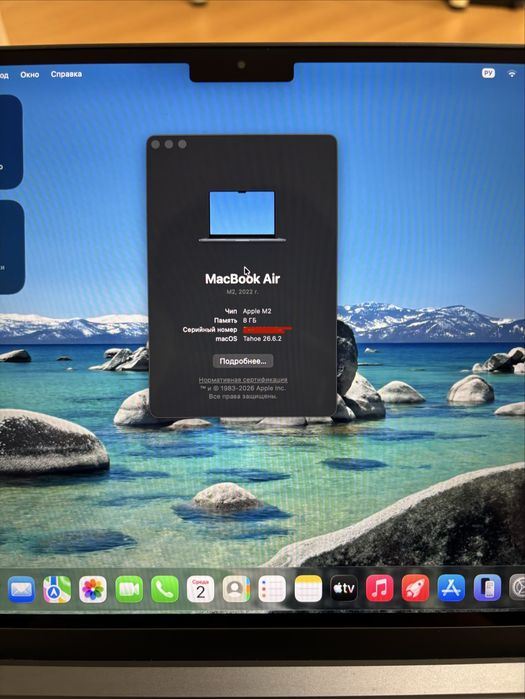Launch Maps from the Dock
Viewport: 525px width, 699px height.
click(x=57, y=589)
